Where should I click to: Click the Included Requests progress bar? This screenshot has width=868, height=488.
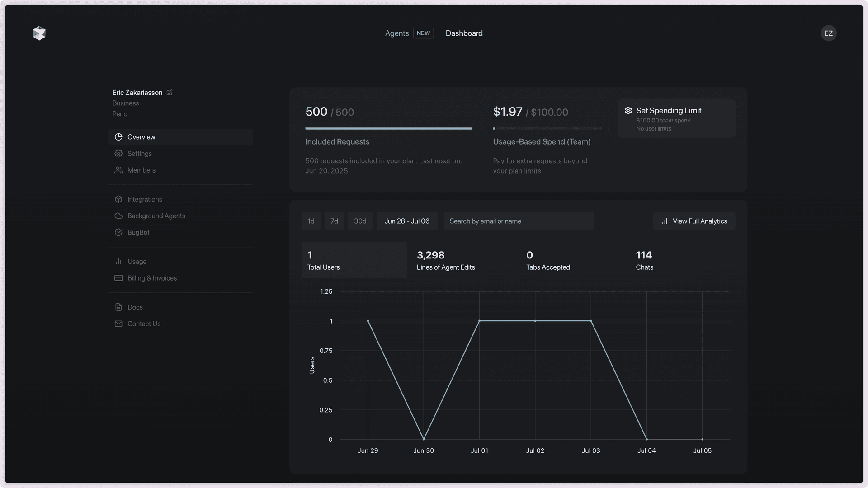click(x=389, y=129)
